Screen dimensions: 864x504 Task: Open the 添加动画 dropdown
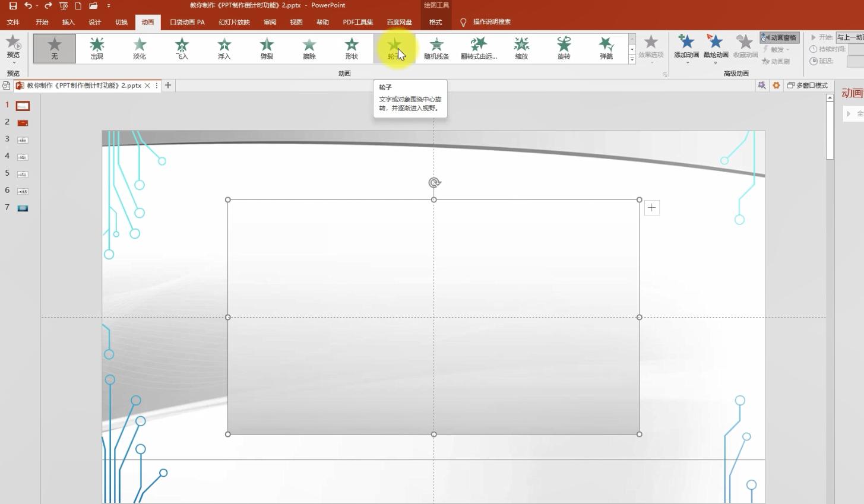[x=686, y=48]
